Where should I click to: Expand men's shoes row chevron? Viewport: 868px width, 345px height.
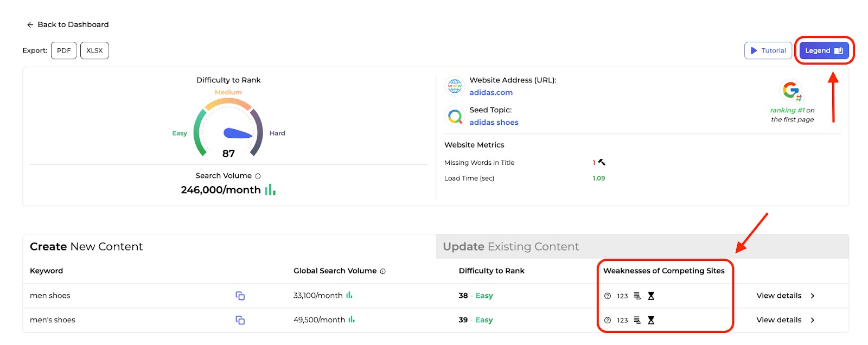tap(813, 320)
